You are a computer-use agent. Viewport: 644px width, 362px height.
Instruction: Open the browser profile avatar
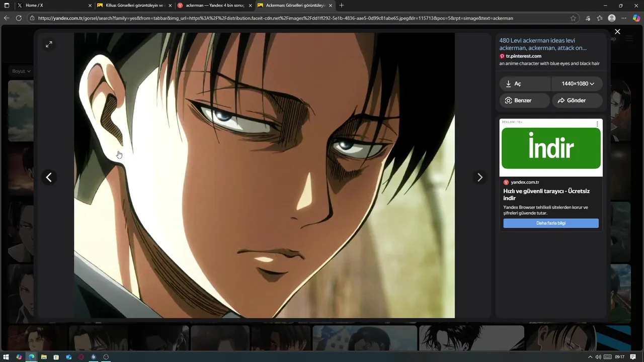(612, 18)
